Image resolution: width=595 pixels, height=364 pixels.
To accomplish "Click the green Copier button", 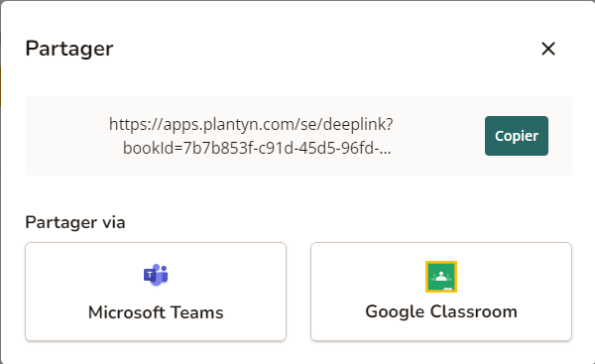I will (516, 136).
